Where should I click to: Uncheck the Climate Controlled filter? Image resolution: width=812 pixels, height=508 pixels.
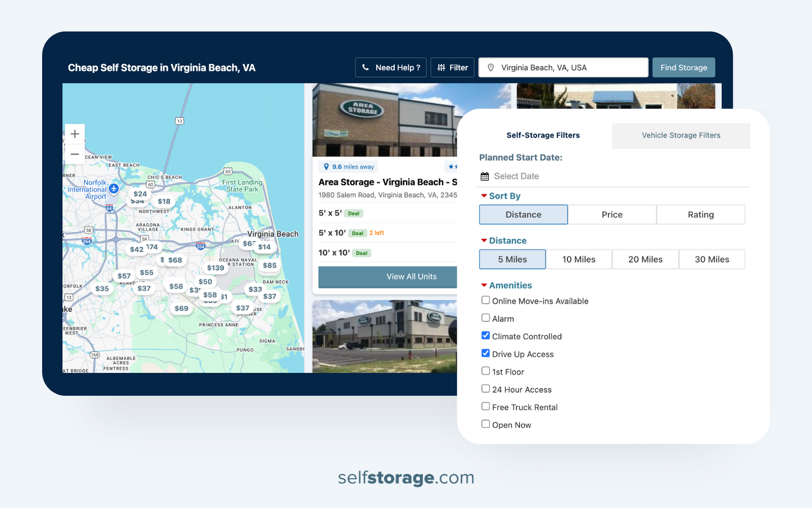click(486, 335)
